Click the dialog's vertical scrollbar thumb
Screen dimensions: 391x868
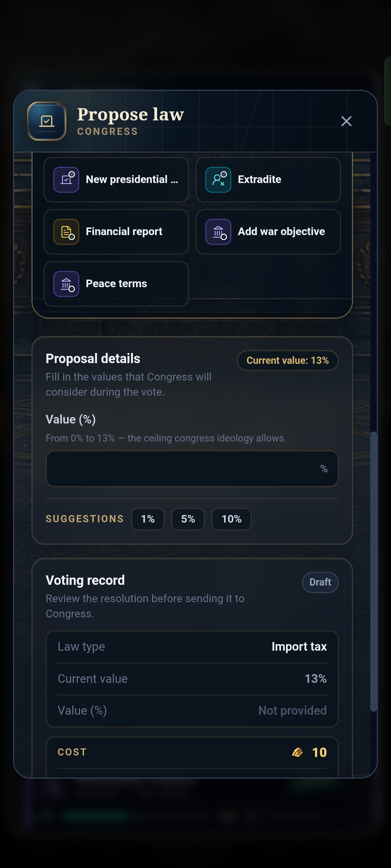point(374,571)
